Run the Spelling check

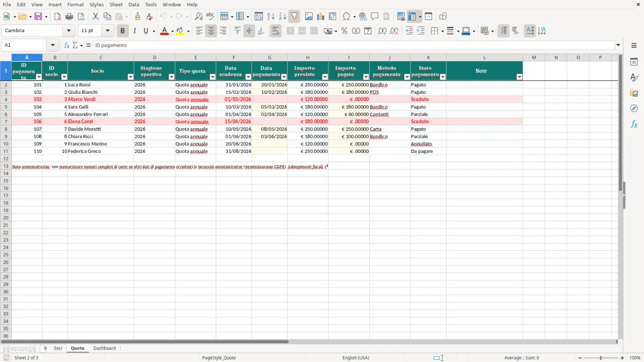210,17
